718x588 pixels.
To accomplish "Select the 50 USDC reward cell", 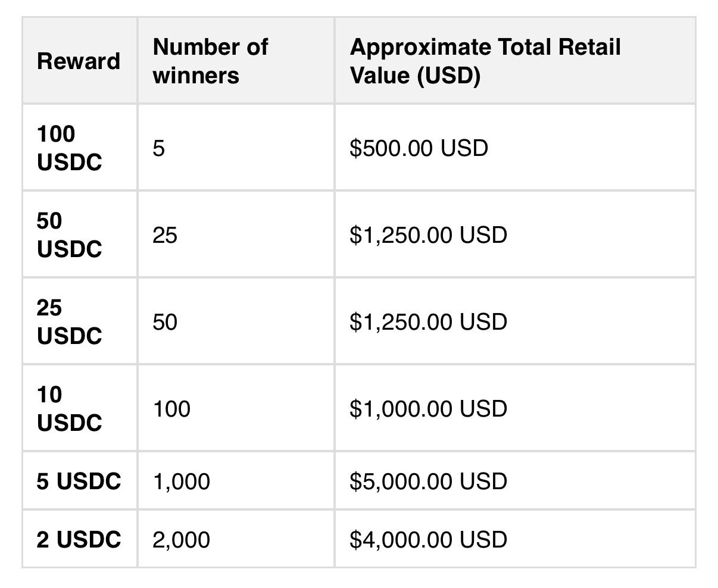I will click(69, 235).
